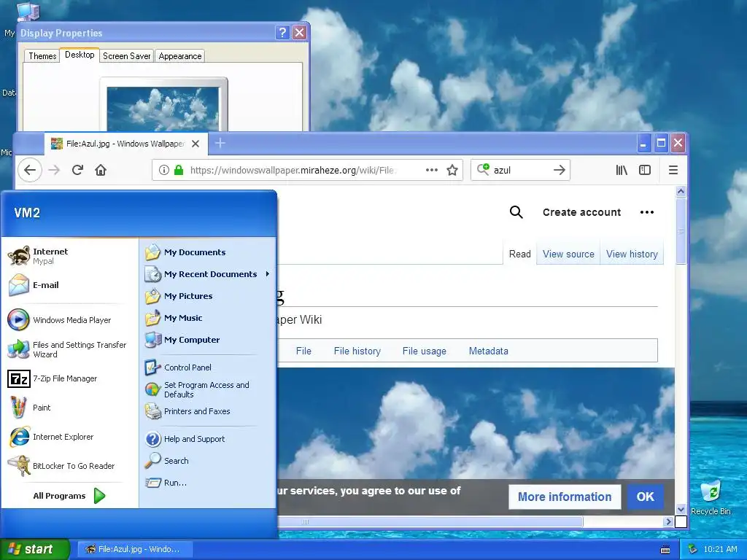The image size is (747, 560).
Task: Open View history tab
Action: coord(632,254)
